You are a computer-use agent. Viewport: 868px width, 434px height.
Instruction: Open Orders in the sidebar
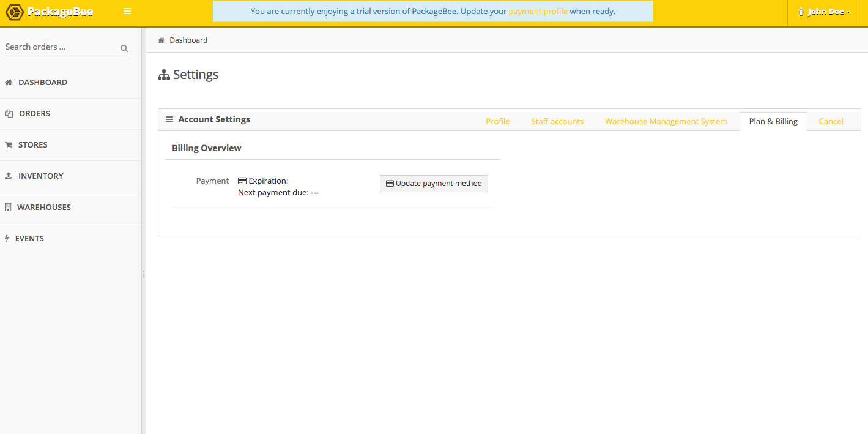point(71,114)
